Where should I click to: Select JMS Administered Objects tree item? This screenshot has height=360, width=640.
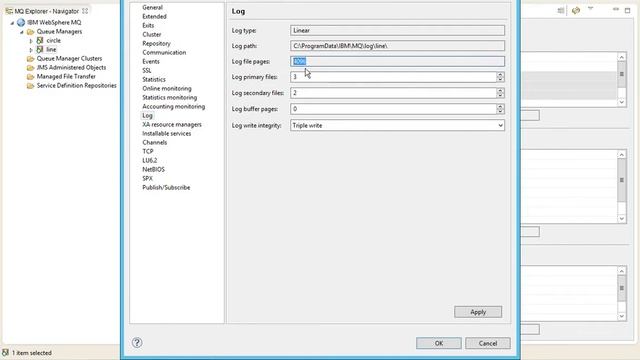pos(71,67)
